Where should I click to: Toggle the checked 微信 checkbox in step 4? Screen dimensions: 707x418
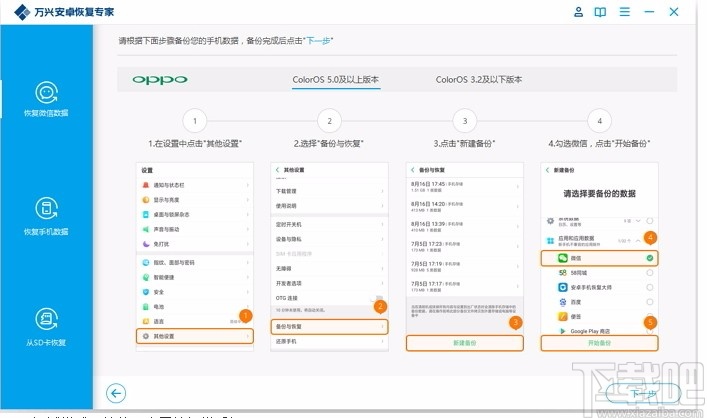650,258
